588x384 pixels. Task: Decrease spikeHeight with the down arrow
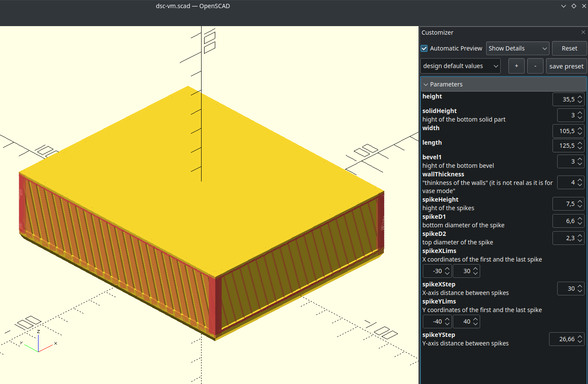point(580,206)
